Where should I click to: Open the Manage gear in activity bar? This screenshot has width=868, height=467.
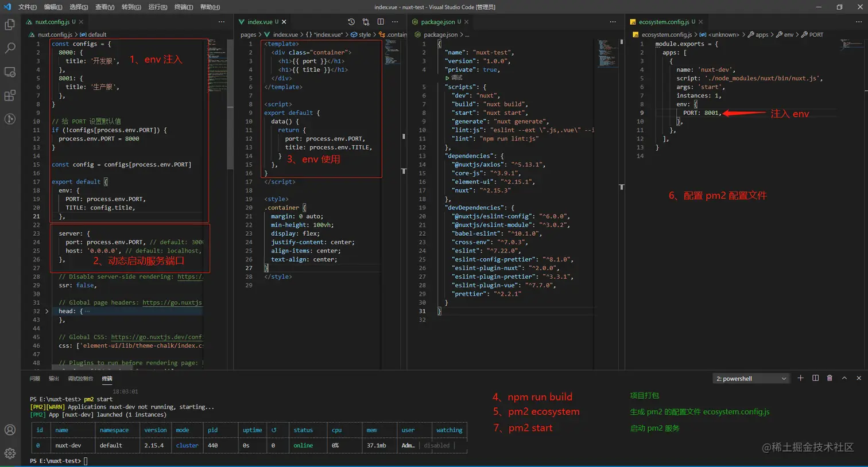pyautogui.click(x=10, y=453)
